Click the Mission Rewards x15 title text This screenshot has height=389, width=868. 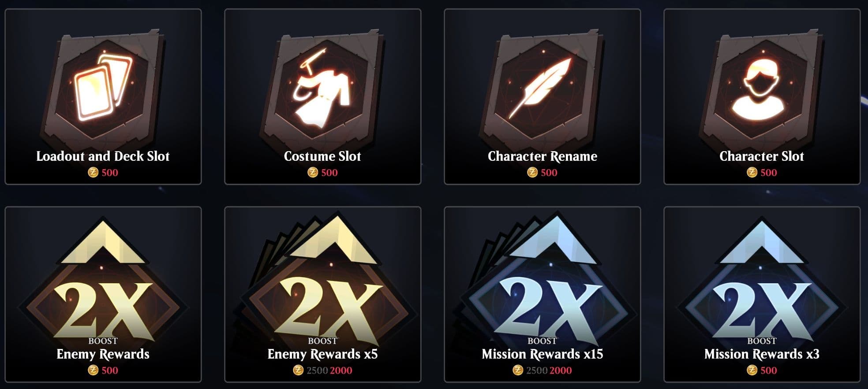click(x=542, y=354)
